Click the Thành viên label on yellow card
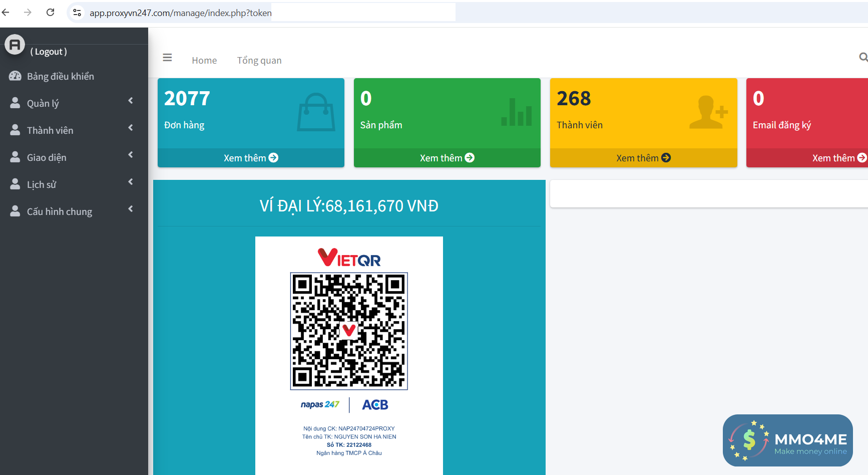The width and height of the screenshot is (868, 475). click(580, 125)
